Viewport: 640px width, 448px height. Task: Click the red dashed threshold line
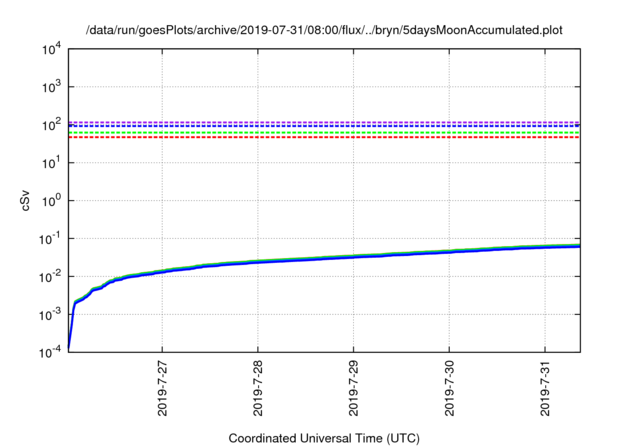click(x=324, y=137)
